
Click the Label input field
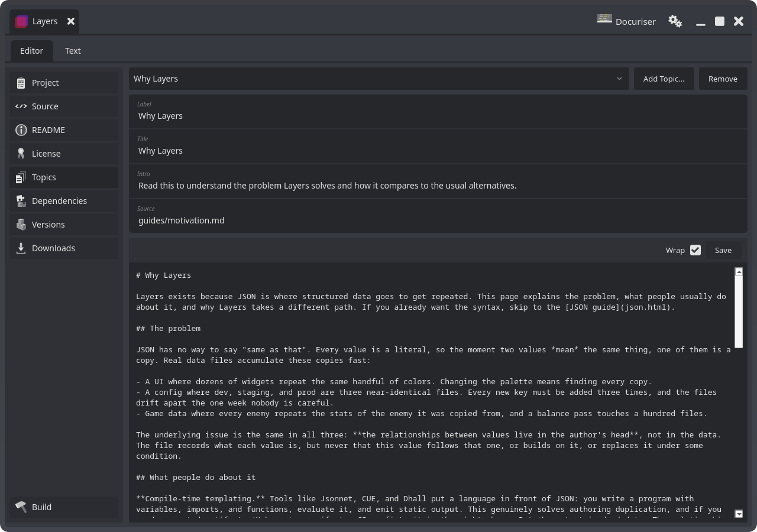click(438, 112)
